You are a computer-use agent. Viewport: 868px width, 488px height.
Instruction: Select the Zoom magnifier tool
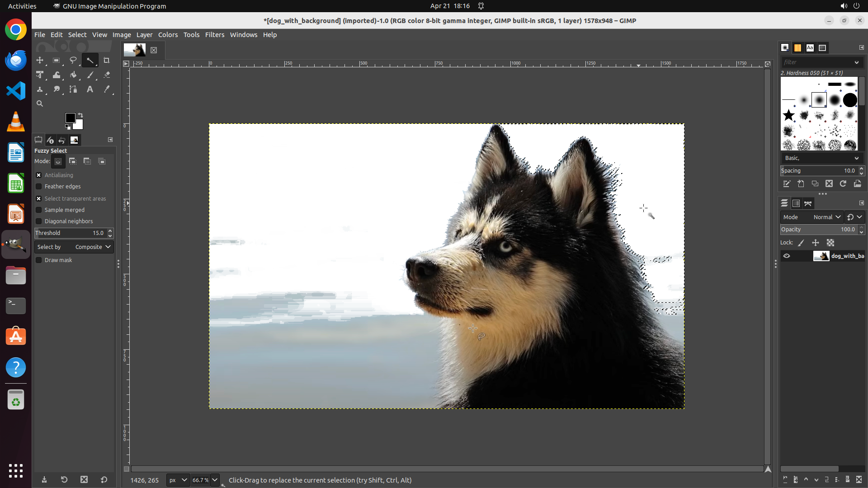coord(40,104)
